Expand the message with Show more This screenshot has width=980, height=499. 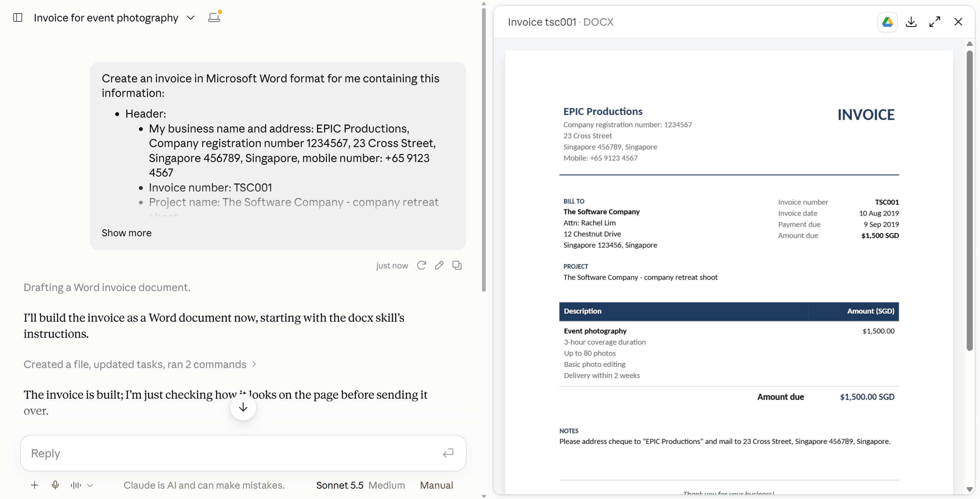[126, 233]
